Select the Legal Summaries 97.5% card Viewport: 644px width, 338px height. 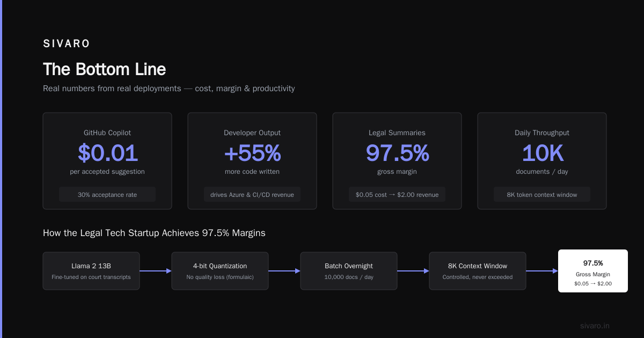(x=397, y=161)
